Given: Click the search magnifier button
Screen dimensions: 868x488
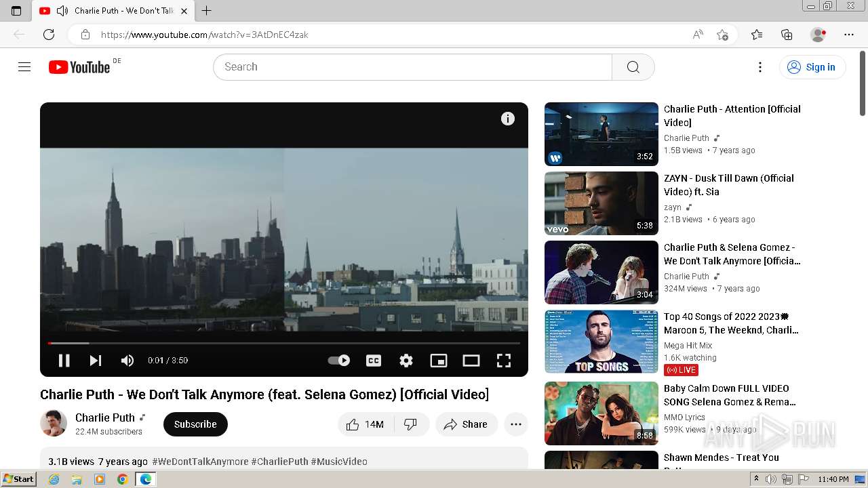Looking at the screenshot, I should (x=633, y=66).
